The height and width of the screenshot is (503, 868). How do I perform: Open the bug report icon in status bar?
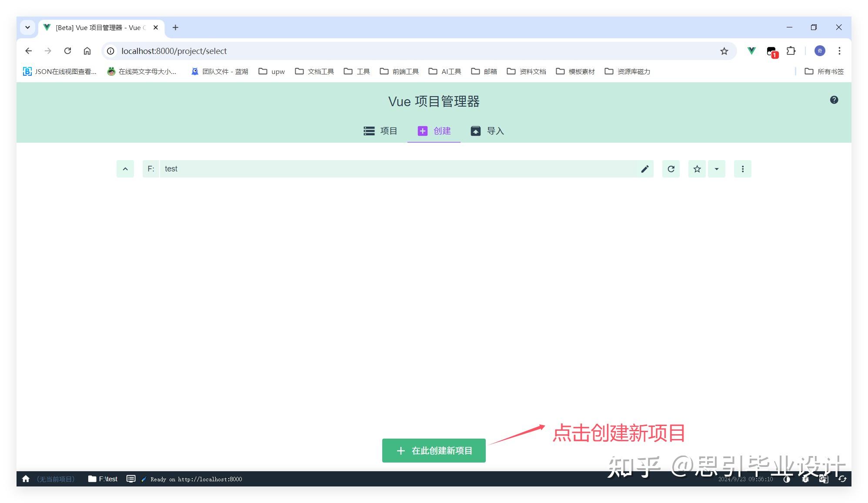[x=805, y=479]
